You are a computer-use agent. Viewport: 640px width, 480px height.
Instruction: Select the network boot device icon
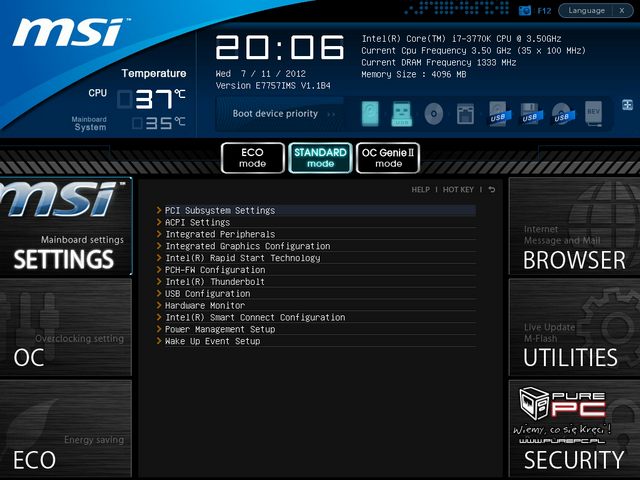[465, 113]
